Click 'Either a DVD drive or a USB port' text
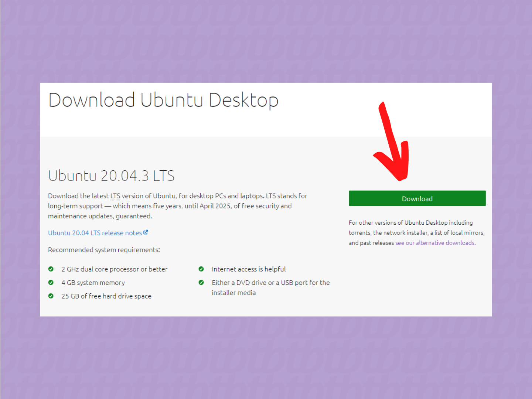Viewport: 532px width, 399px height. (271, 287)
